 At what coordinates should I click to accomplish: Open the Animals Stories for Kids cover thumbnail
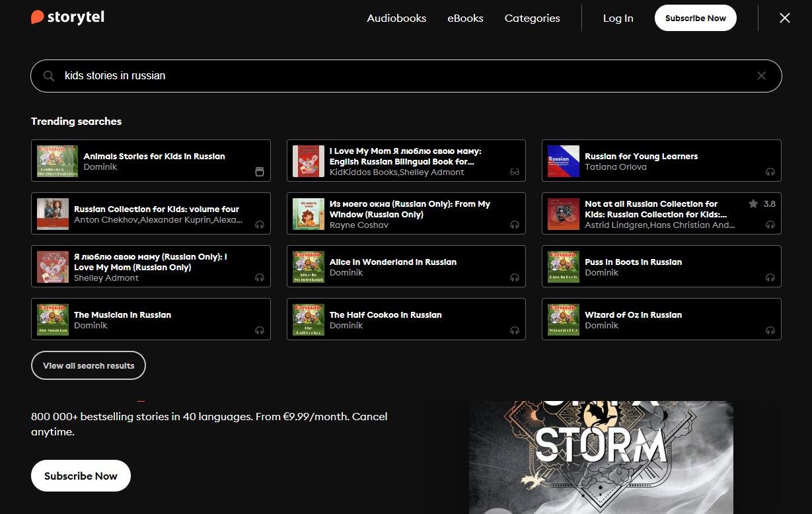tap(57, 161)
